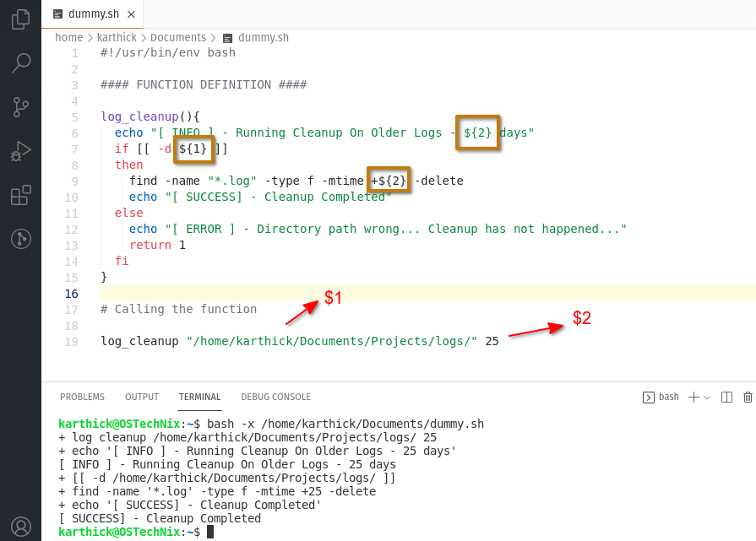Click line number 16 in the gutter
Screen dimensions: 756x541
(70, 293)
